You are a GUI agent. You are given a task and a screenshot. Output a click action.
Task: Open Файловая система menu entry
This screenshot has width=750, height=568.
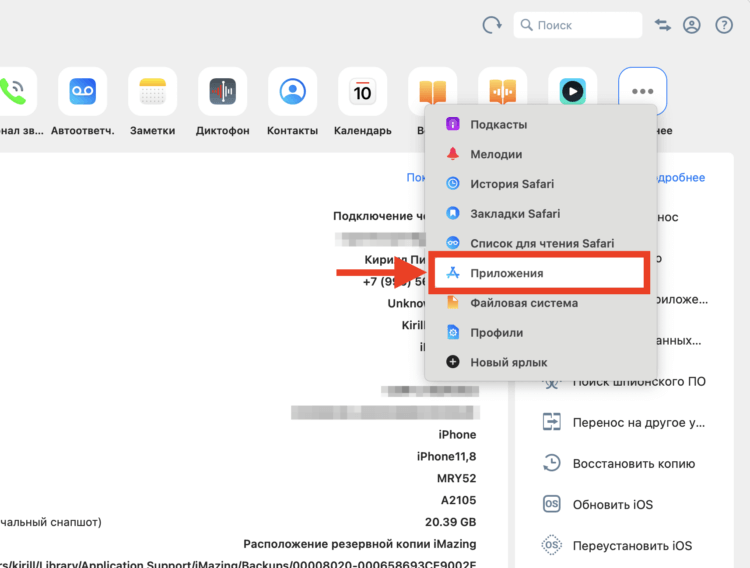click(x=540, y=303)
